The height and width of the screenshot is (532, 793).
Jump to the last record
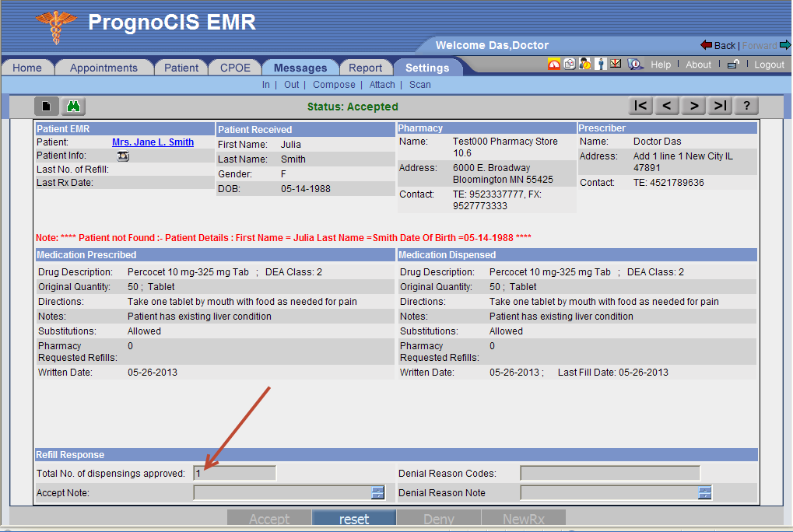point(720,106)
